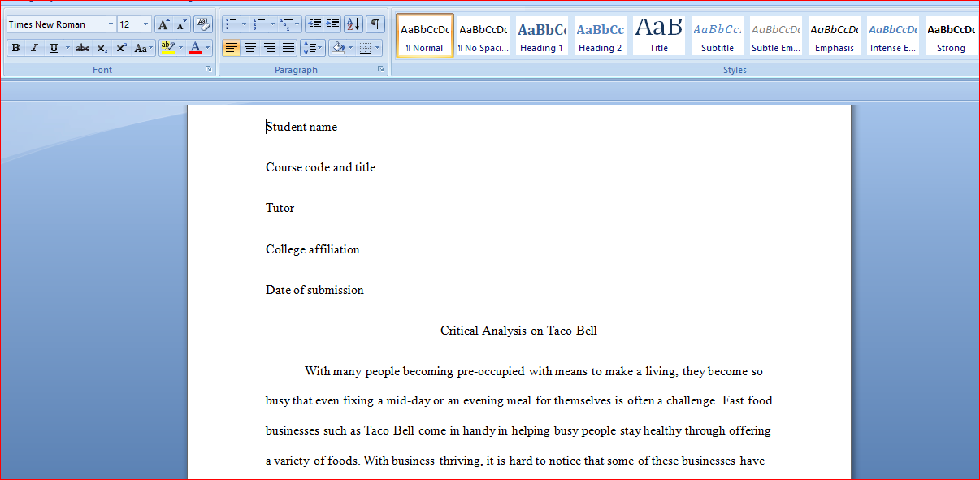Viewport: 980px width, 480px height.
Task: Apply paragraph shading paint bucket
Action: [x=338, y=49]
